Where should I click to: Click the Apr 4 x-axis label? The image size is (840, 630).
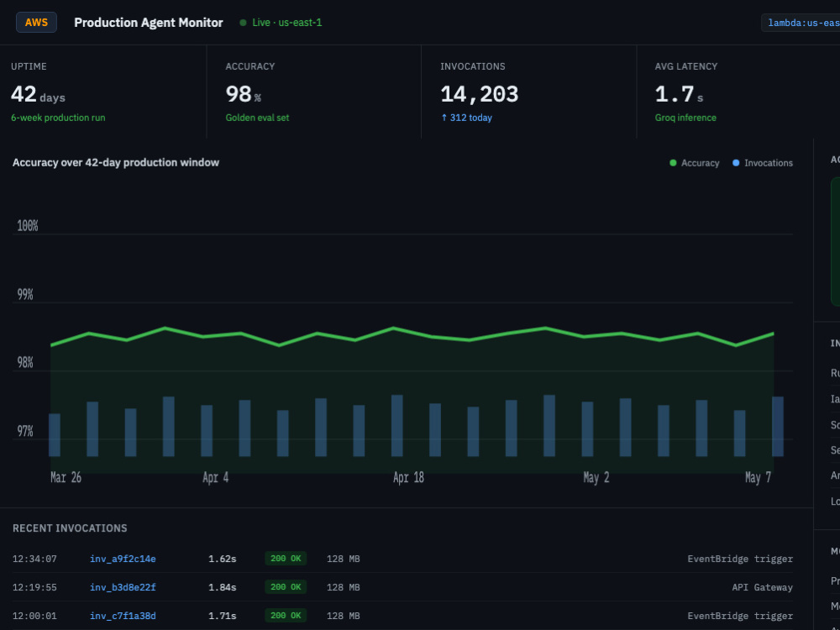click(215, 477)
